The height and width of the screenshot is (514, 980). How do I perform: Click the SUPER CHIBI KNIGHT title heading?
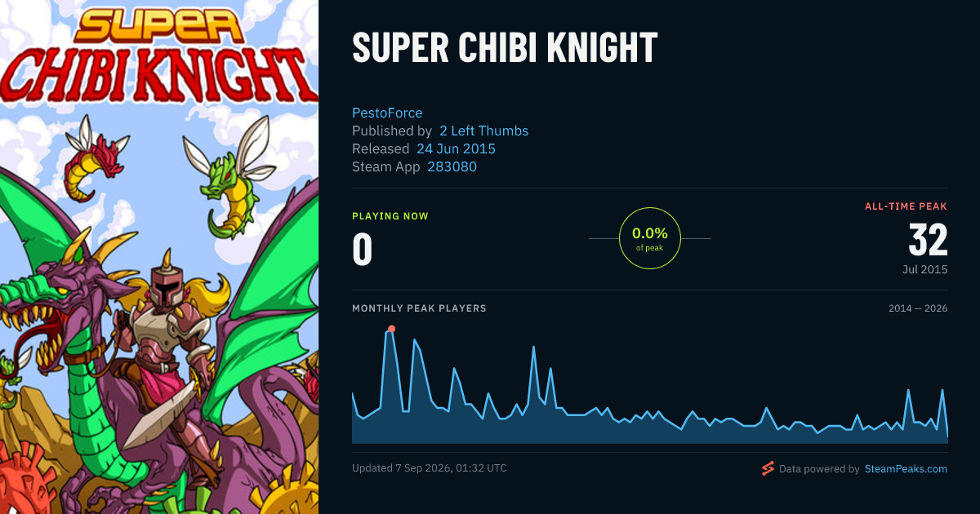(505, 50)
